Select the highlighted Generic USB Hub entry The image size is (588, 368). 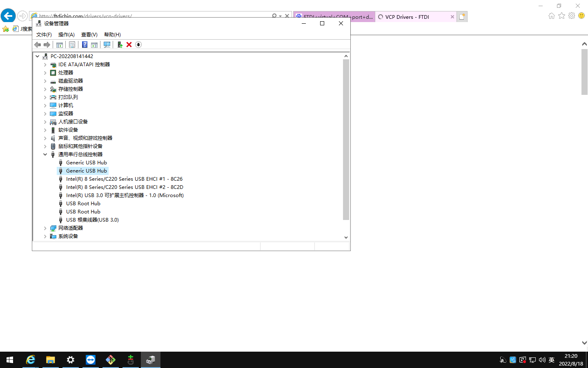coord(87,171)
